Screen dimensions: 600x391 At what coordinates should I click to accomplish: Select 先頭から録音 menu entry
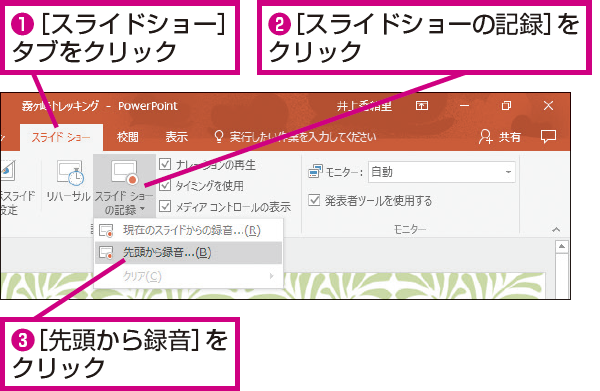pyautogui.click(x=188, y=253)
